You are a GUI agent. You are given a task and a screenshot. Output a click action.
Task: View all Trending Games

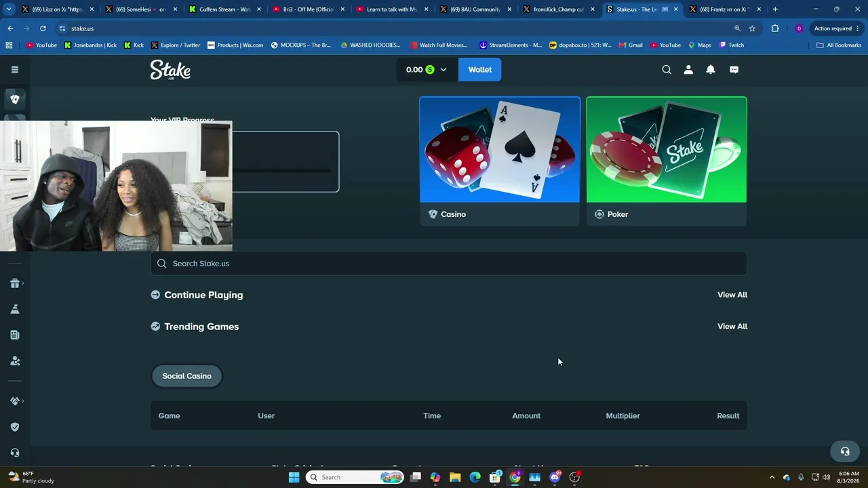[732, 327]
